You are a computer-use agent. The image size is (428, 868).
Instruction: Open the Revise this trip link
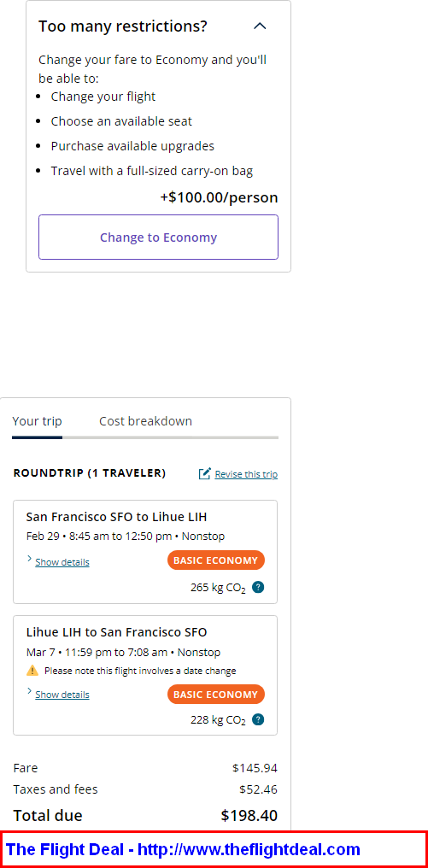(x=246, y=474)
